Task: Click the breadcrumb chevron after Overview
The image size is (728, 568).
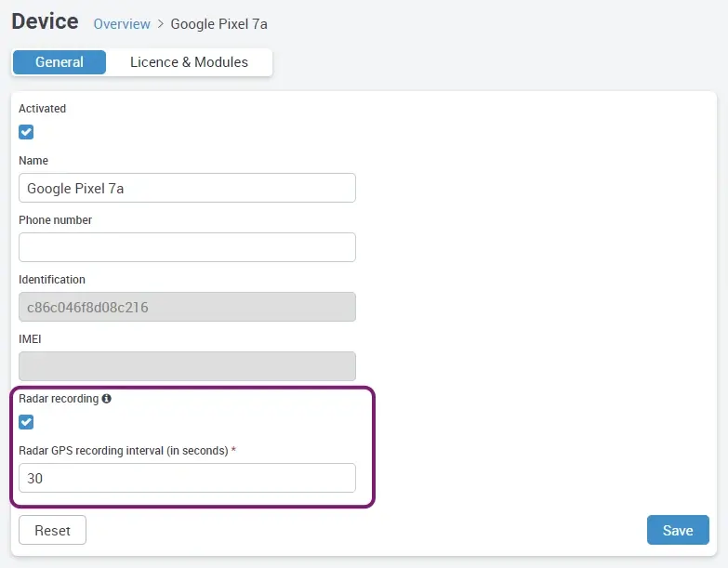Action: (160, 23)
